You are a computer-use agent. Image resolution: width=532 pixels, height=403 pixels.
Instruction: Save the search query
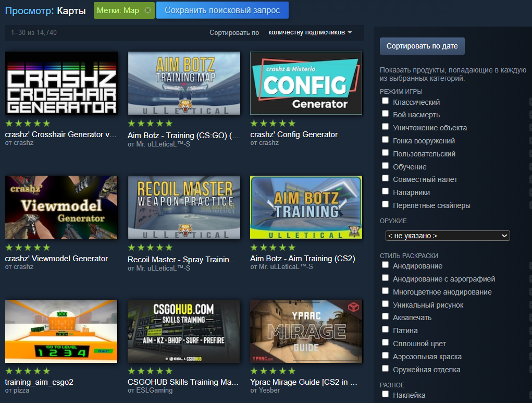222,10
